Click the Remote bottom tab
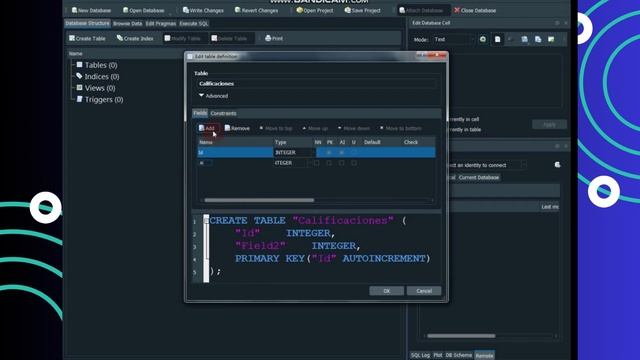 pyautogui.click(x=484, y=355)
